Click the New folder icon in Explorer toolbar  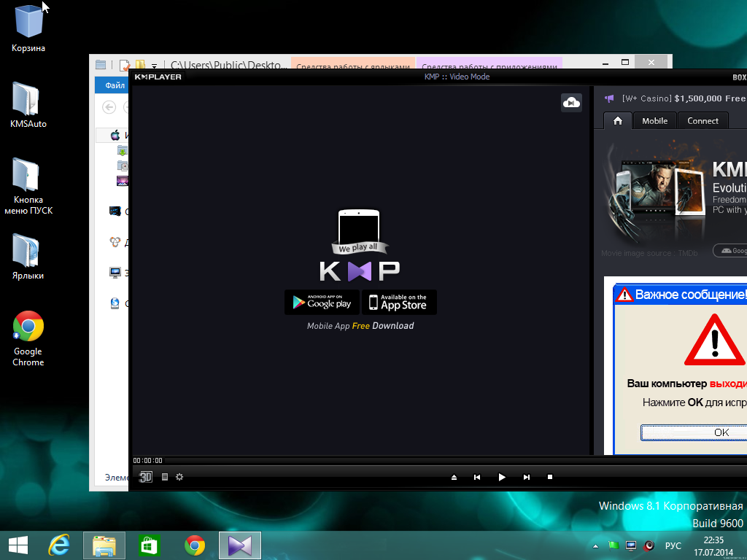[x=140, y=65]
